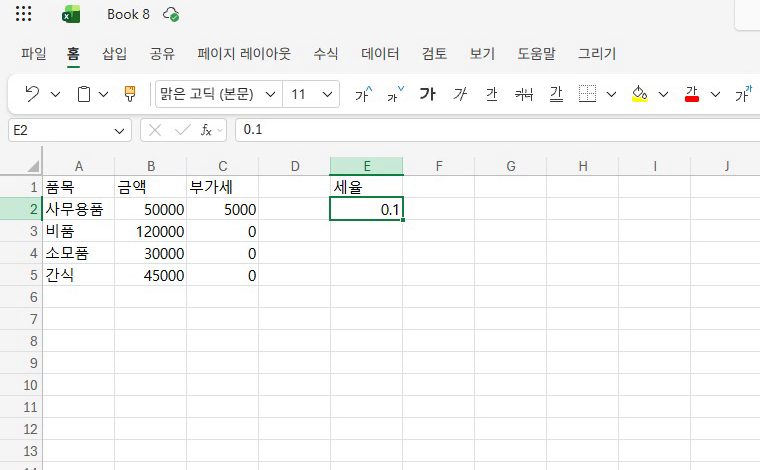Select the Format Painter brush
This screenshot has height=470, width=760.
click(130, 94)
